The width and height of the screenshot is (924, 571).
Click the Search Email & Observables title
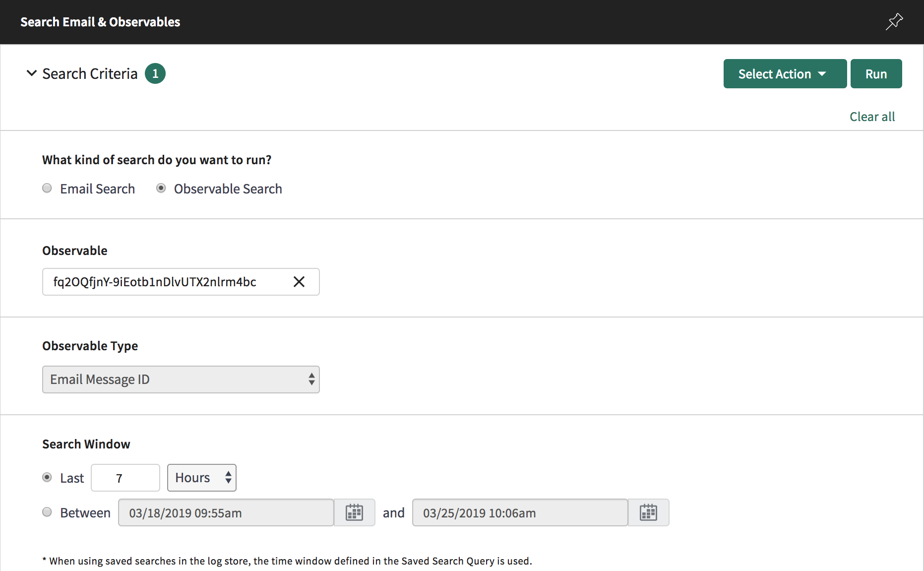click(100, 22)
